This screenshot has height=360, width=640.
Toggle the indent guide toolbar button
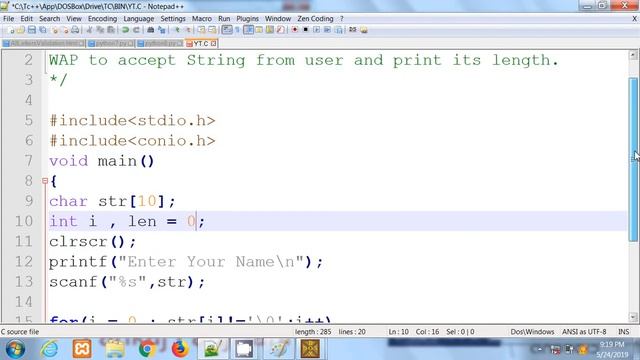pyautogui.click(x=248, y=30)
